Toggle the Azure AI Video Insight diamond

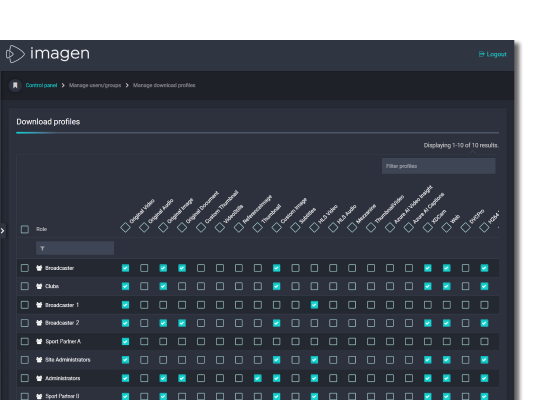(x=390, y=227)
